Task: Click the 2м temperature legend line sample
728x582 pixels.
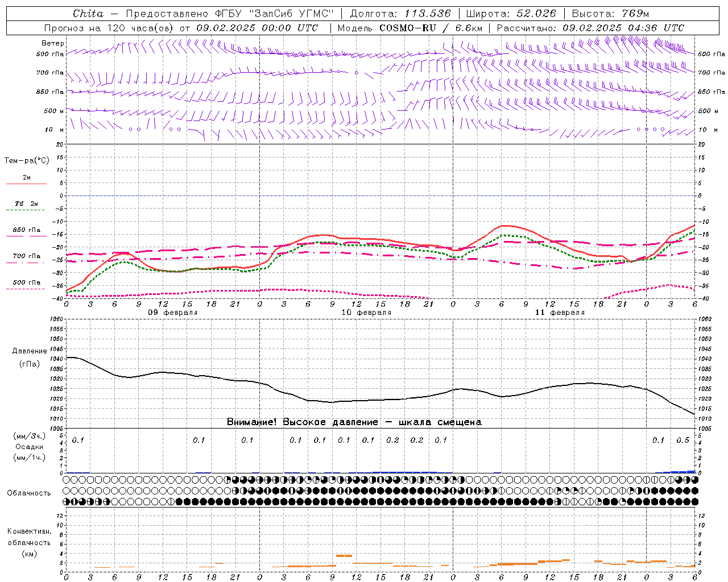Action: pos(26,184)
